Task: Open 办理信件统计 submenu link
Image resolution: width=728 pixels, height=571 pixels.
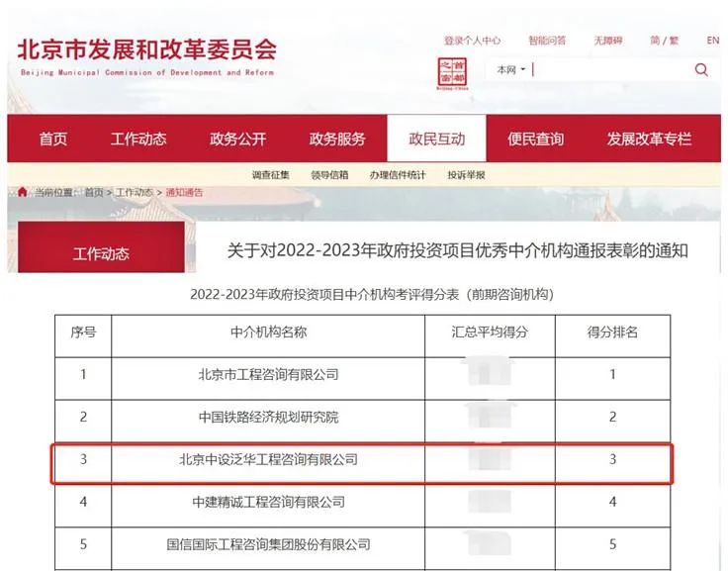Action: tap(398, 175)
